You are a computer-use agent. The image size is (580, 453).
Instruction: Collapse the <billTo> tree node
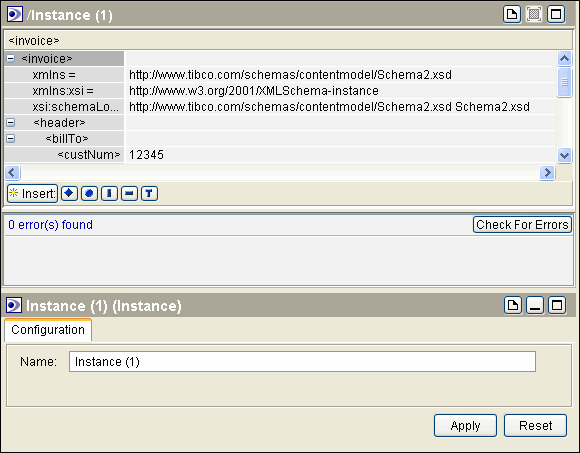11,138
